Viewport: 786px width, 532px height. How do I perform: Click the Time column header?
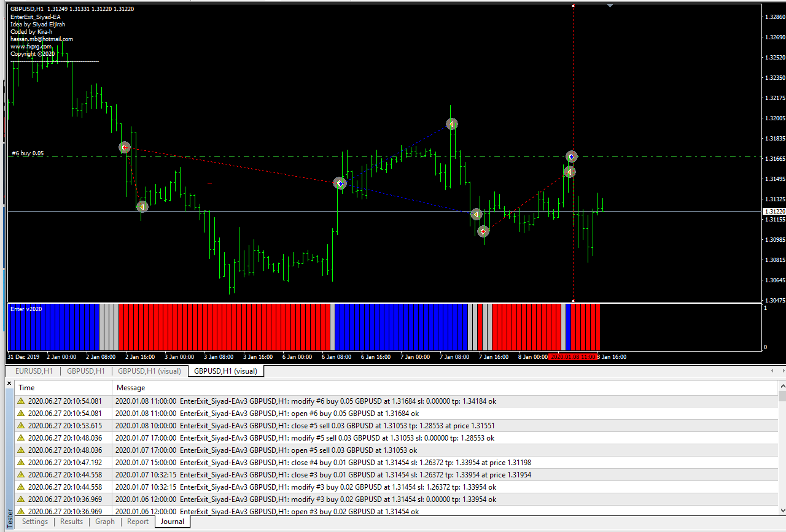point(27,388)
